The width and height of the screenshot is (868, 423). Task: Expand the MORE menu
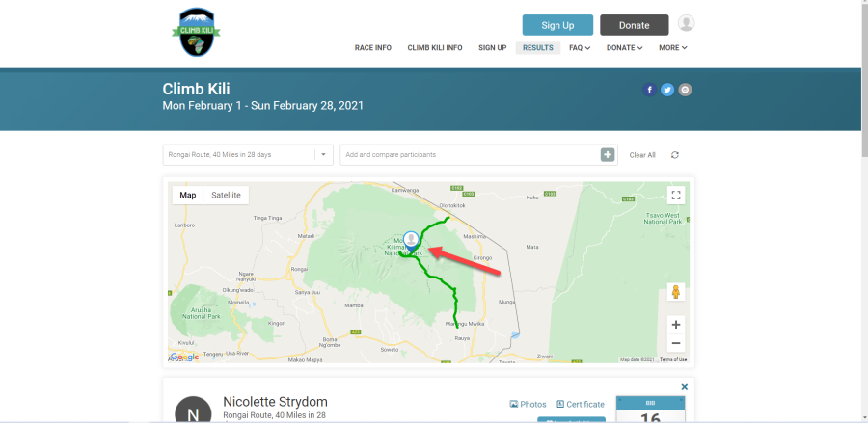pyautogui.click(x=672, y=48)
